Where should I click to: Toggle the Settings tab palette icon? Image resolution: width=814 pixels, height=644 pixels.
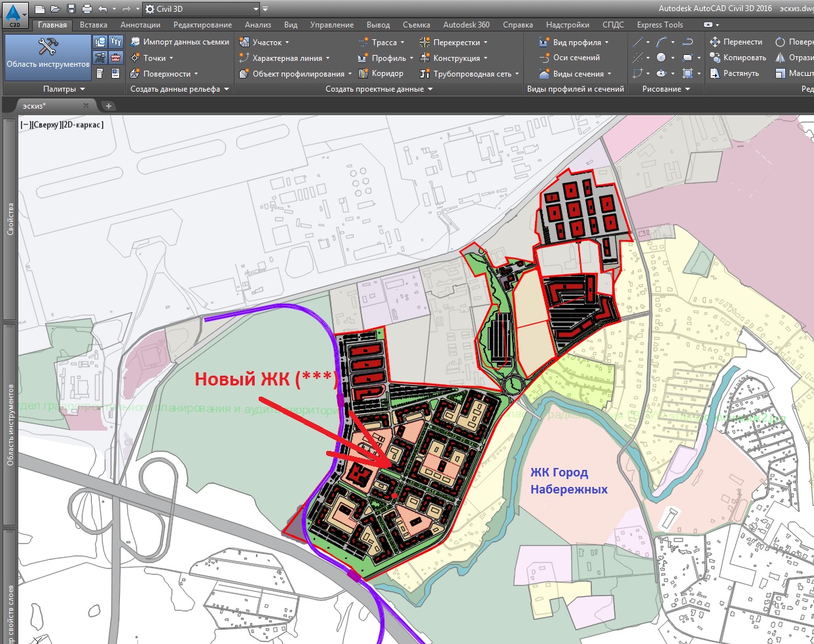[x=116, y=42]
